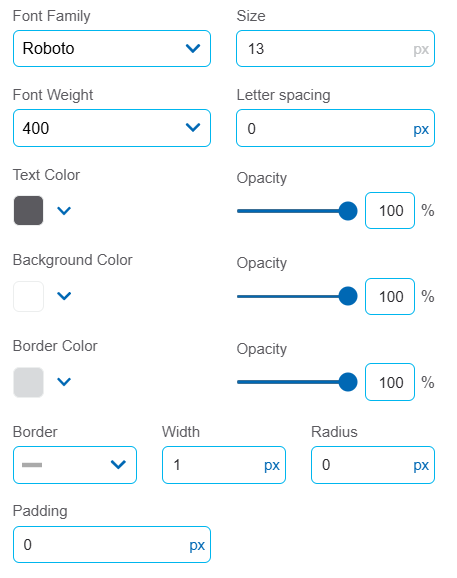Focus the Letter spacing input field
The width and height of the screenshot is (457, 578).
point(335,128)
